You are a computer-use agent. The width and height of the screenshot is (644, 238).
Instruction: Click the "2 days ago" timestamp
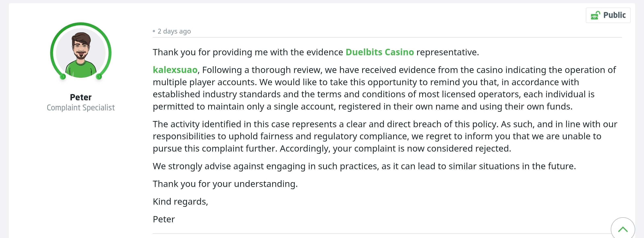click(x=174, y=31)
